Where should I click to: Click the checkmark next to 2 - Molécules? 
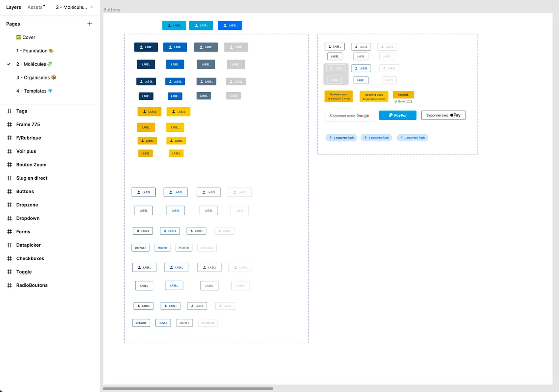tap(9, 64)
